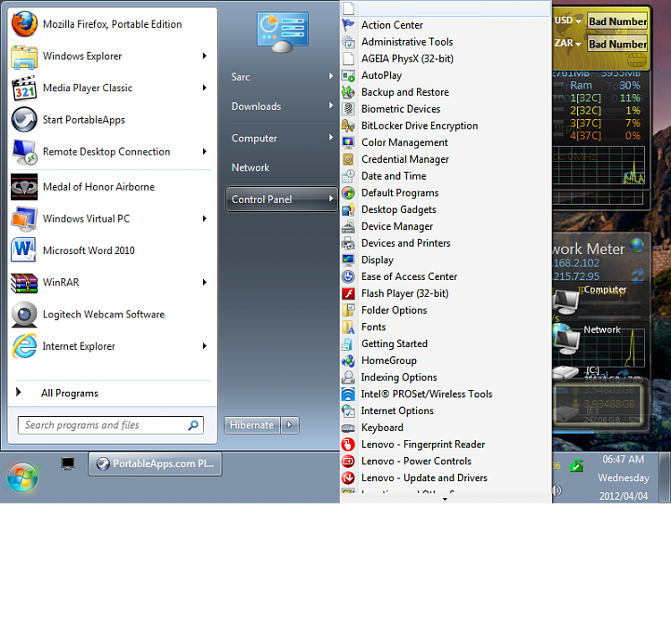Click the Search programs and files field
Screen dimensions: 671x644
(x=111, y=425)
